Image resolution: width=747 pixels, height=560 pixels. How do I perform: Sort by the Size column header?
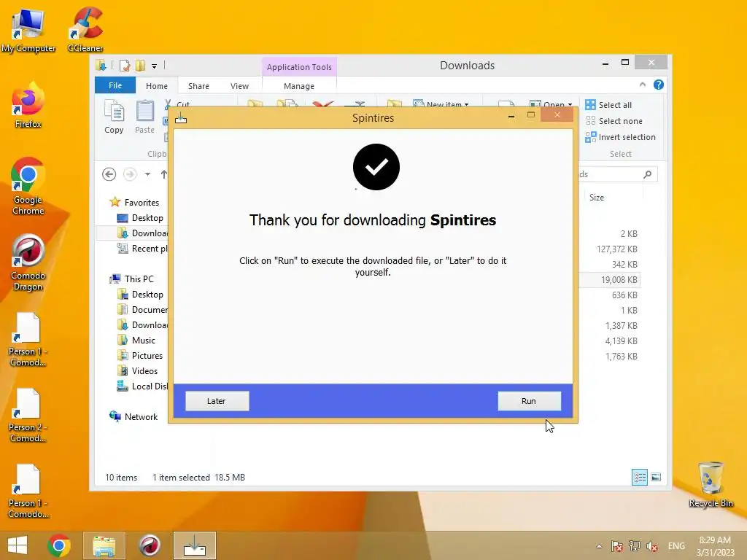pyautogui.click(x=613, y=197)
